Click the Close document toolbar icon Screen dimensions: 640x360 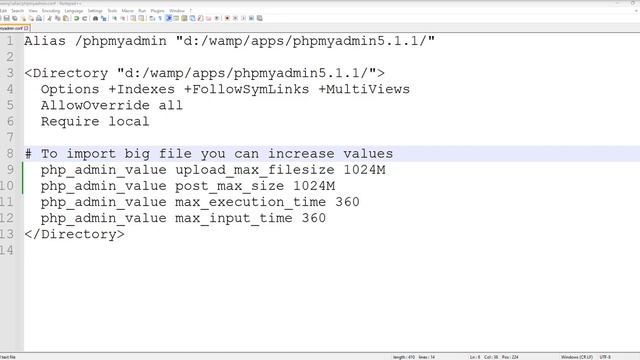[x=23, y=18]
